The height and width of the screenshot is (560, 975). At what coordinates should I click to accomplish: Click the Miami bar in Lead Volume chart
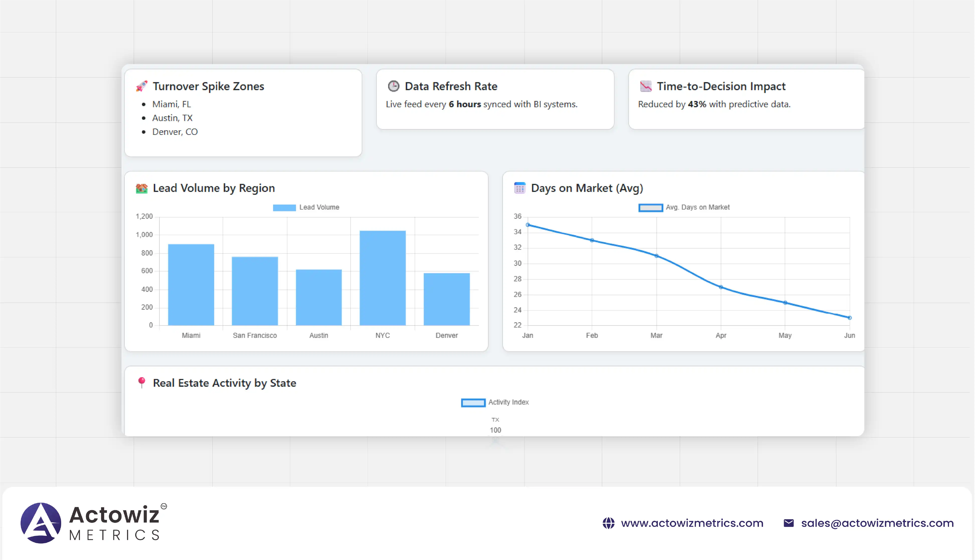click(191, 285)
